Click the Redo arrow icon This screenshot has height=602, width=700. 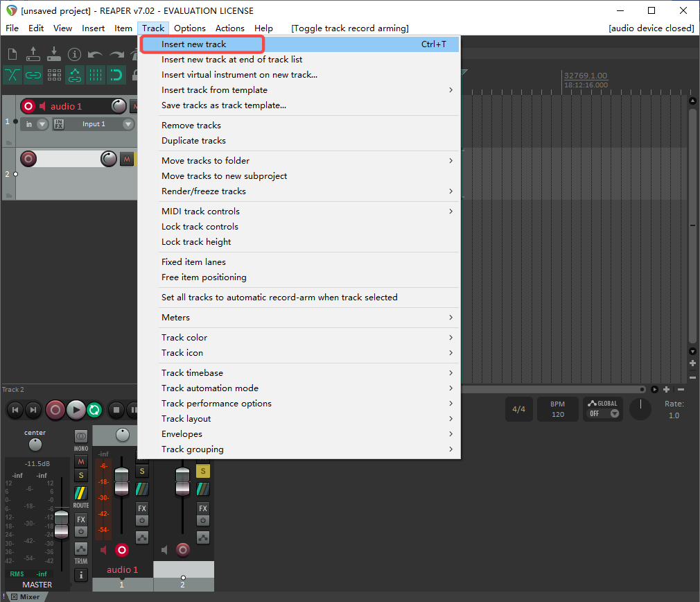116,55
